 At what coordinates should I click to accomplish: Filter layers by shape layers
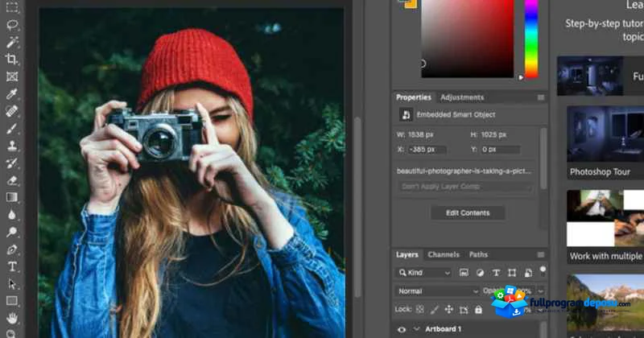click(512, 273)
